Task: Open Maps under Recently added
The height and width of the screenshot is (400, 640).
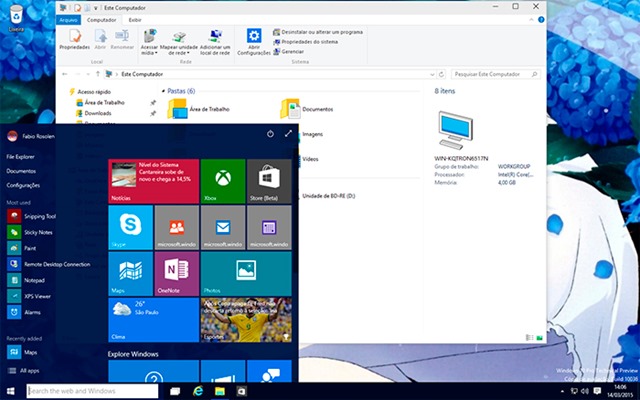Action: click(x=22, y=352)
